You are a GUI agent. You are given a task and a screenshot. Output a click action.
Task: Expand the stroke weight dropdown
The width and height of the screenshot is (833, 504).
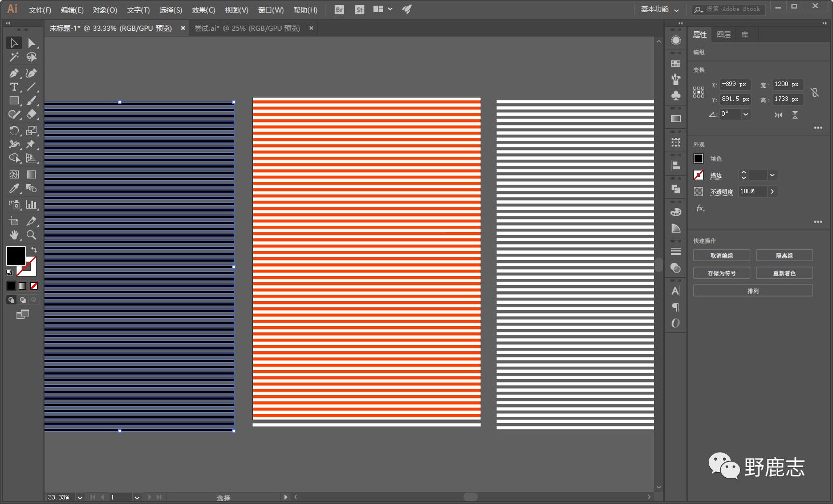click(772, 175)
